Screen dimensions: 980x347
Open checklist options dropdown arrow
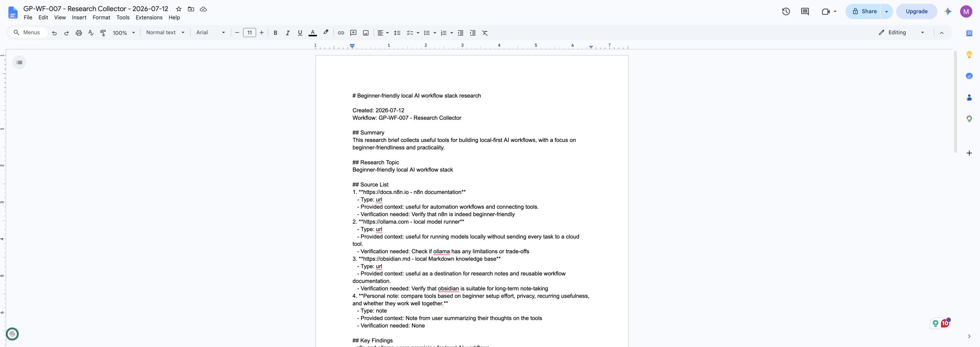click(x=418, y=33)
